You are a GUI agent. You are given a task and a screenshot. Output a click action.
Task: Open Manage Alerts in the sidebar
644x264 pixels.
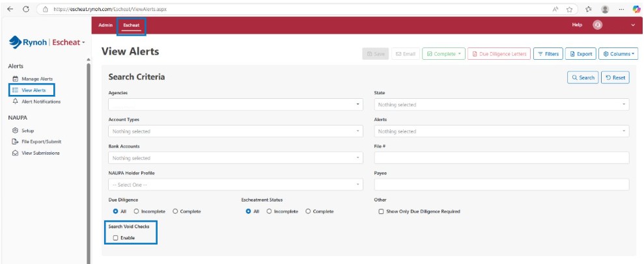tap(36, 79)
